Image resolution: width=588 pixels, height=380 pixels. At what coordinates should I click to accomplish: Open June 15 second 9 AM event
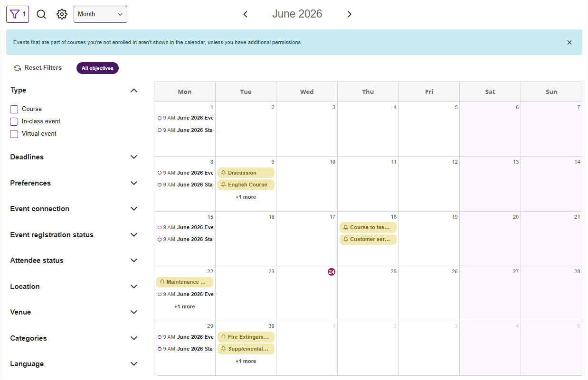pos(185,239)
